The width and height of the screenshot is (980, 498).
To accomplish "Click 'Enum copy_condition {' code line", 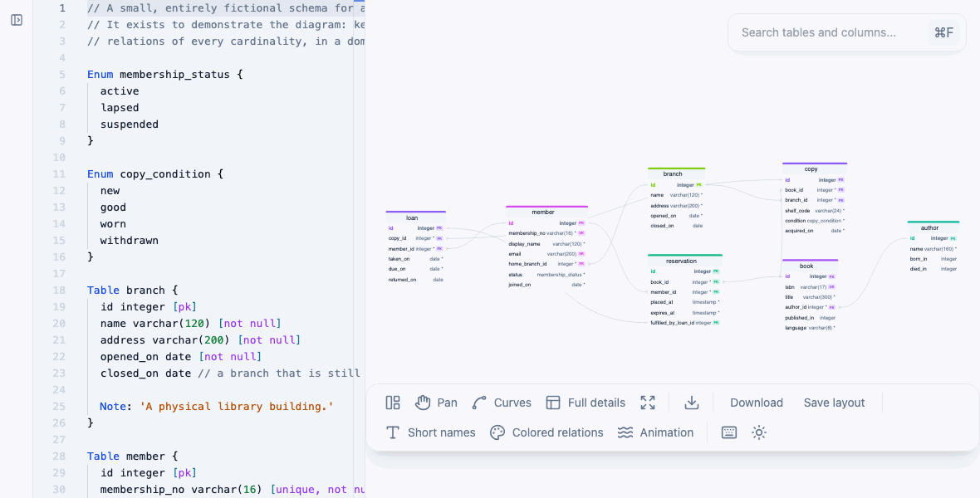I will coord(155,173).
